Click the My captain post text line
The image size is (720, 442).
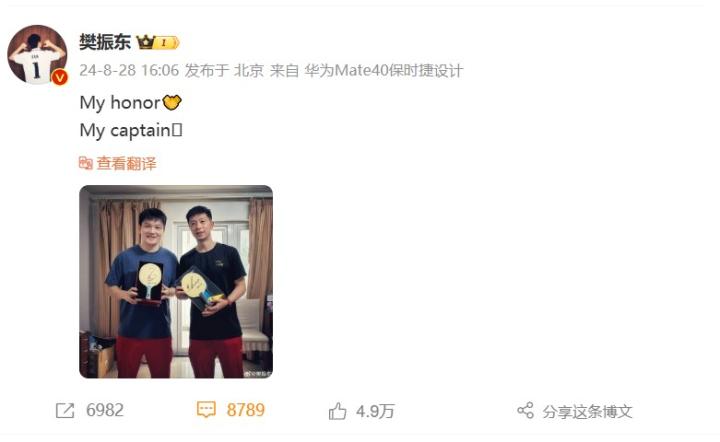(x=131, y=131)
